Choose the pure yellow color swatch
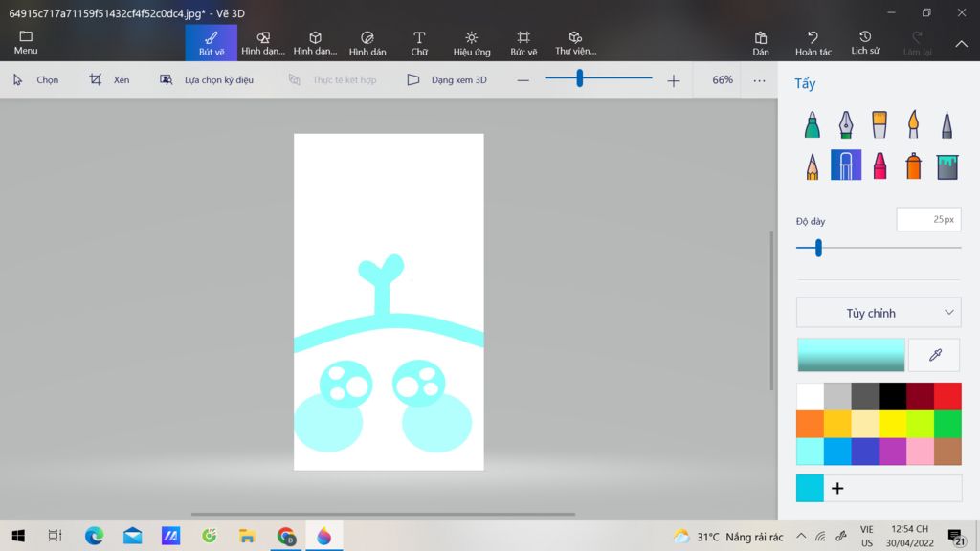The width and height of the screenshot is (980, 551). point(893,424)
